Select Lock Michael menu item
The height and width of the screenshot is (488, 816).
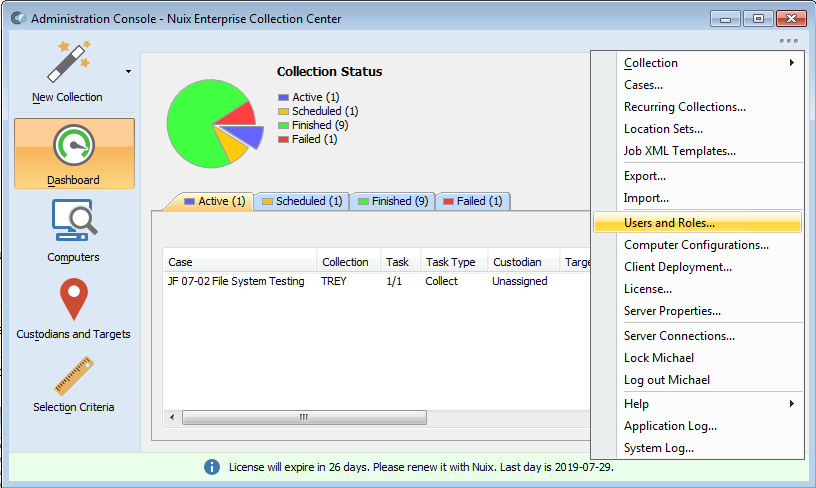tap(698, 358)
